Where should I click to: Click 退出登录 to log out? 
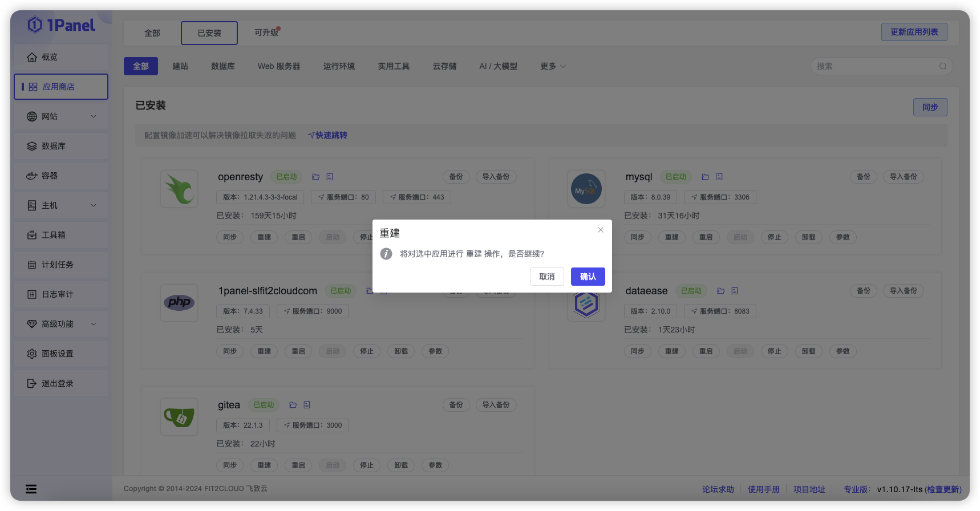(x=61, y=383)
